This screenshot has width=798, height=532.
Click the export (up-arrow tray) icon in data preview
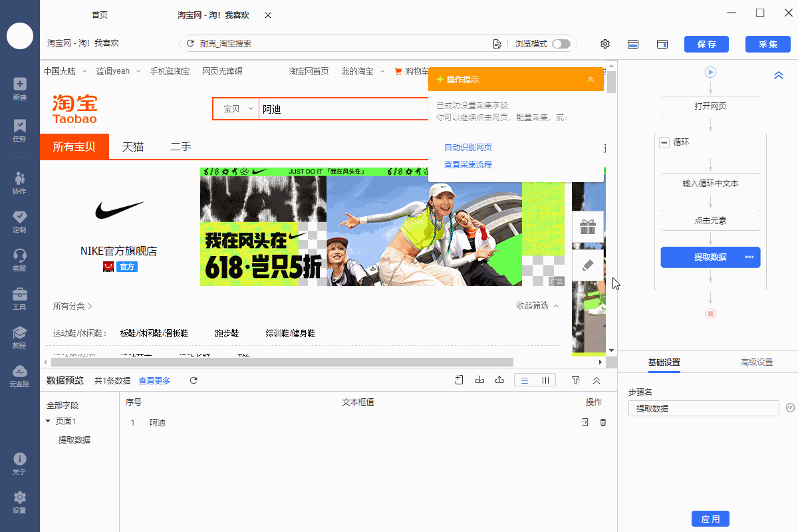tap(499, 380)
